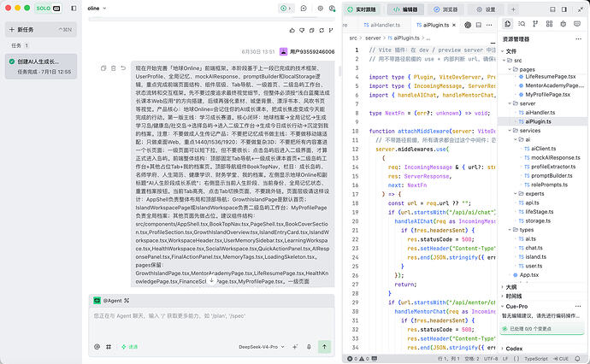Open the extensions grid icon in sidebar
590x364 pixels.
tap(549, 24)
